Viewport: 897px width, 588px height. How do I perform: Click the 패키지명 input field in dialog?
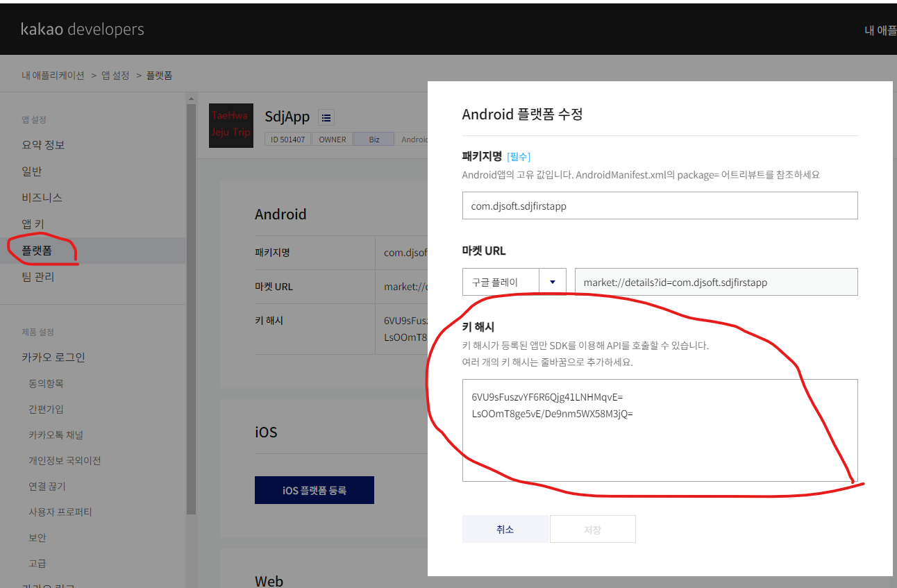coord(660,205)
